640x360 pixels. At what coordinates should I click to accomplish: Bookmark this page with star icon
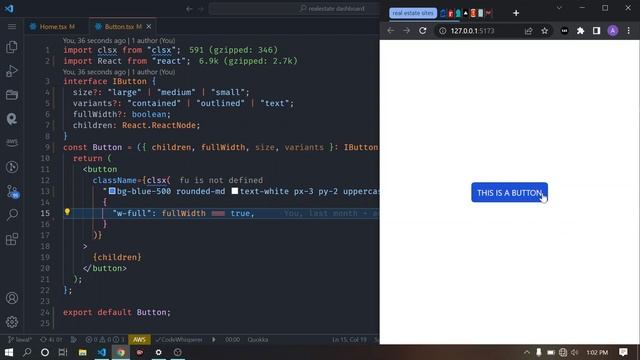[x=544, y=31]
